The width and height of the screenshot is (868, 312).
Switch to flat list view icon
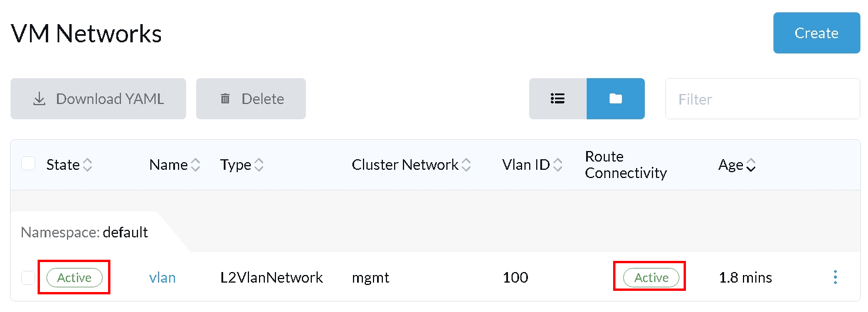[557, 99]
